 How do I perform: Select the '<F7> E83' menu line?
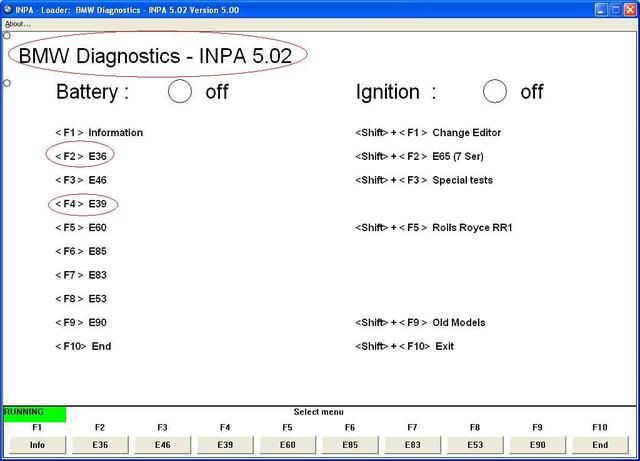[x=81, y=275]
